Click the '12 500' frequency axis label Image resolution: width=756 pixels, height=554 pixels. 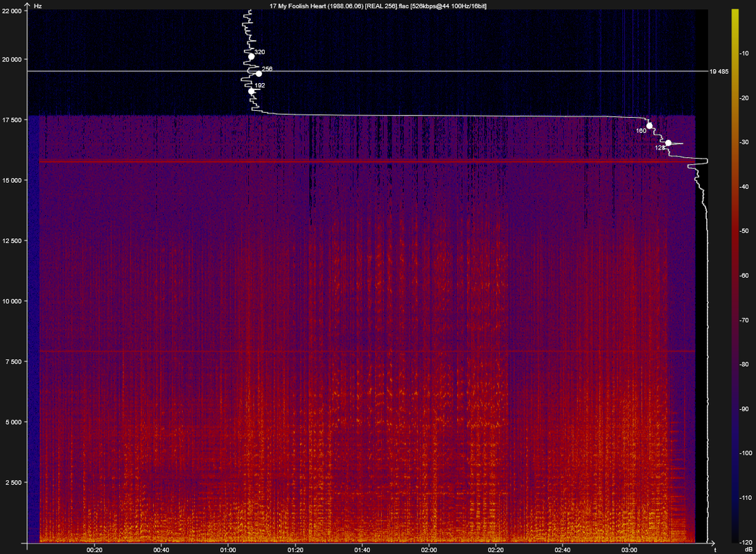tap(12, 241)
